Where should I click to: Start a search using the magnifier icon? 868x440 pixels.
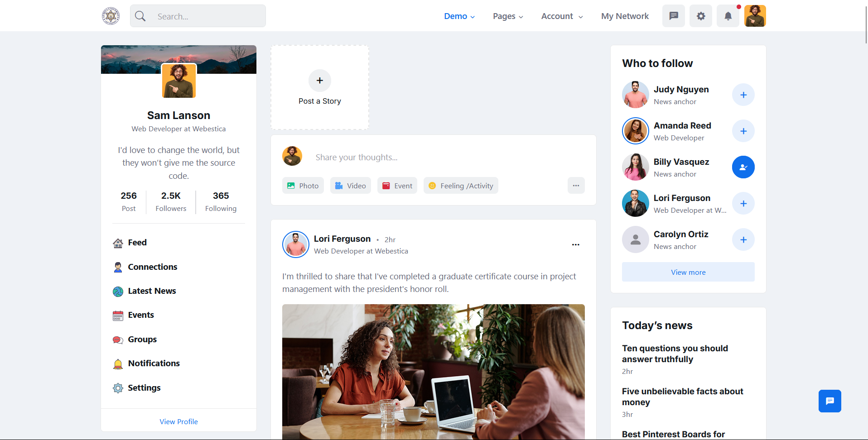point(140,16)
